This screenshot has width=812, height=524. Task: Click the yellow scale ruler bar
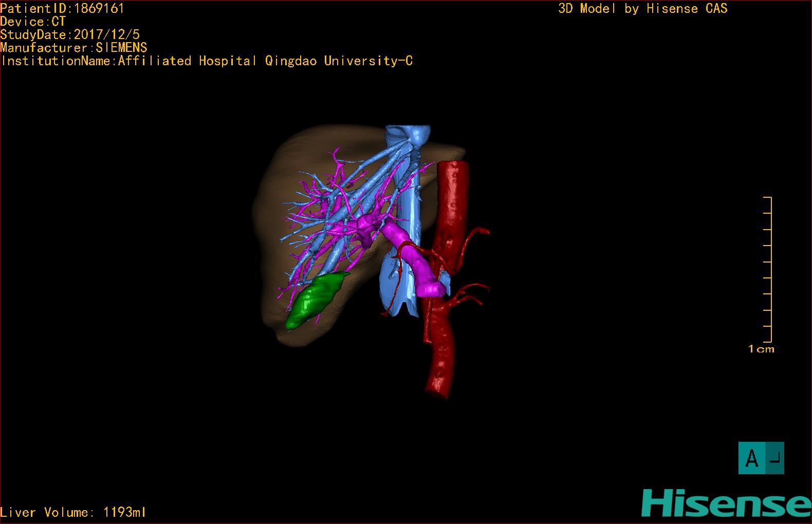[768, 269]
